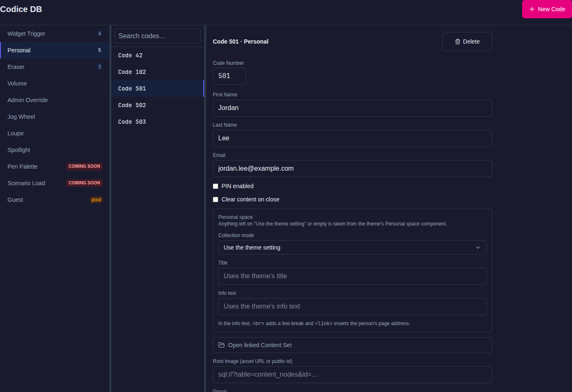Click the folder icon beside Open linked Content Set
572x392 pixels.
(222, 345)
